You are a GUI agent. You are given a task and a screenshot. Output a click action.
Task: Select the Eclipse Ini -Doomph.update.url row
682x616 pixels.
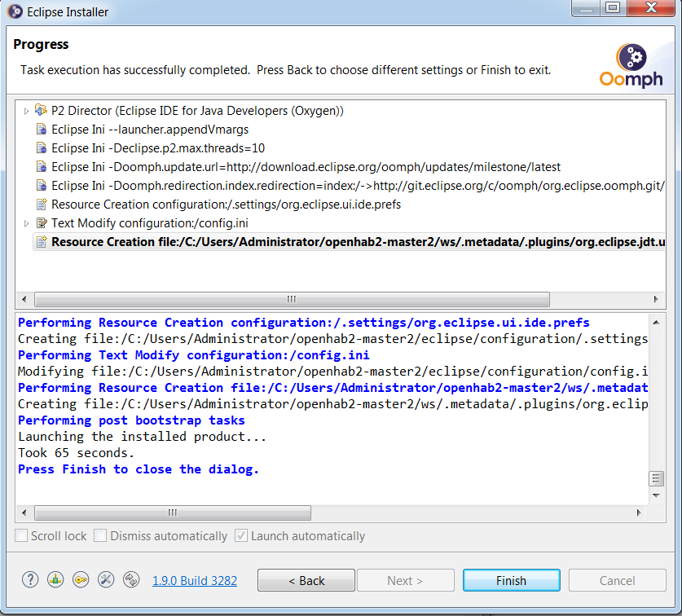click(x=306, y=167)
